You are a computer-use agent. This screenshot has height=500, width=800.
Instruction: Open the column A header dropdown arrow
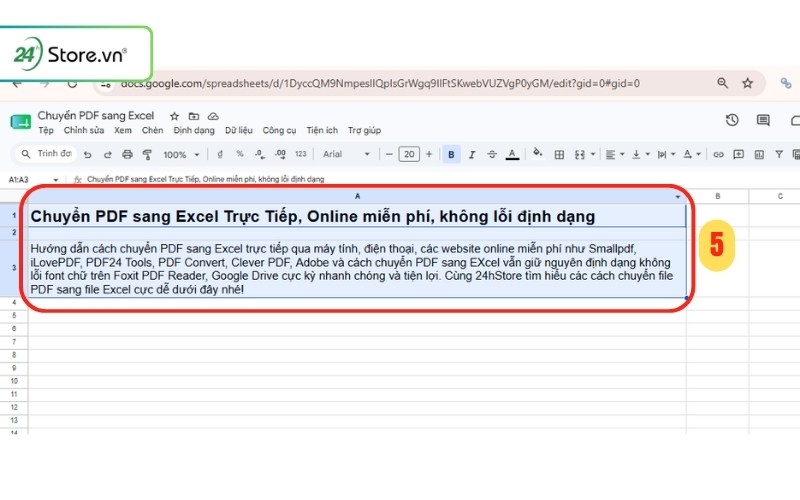[x=678, y=197]
